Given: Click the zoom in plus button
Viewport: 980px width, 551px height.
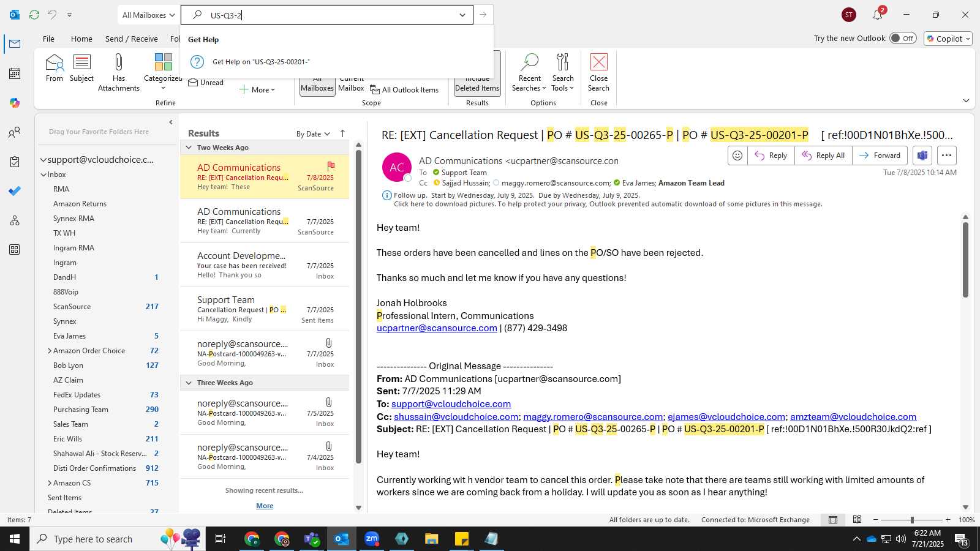Looking at the screenshot, I should point(948,520).
